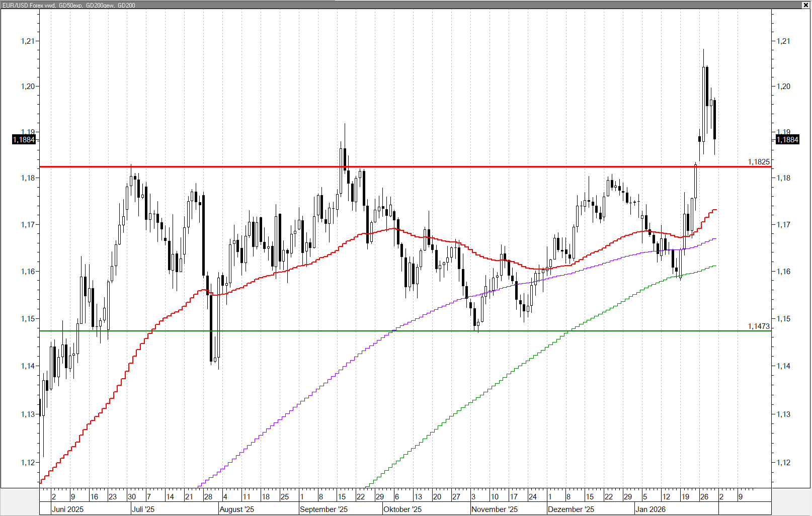Click the Oktober '25 month label
812x516 pixels.
(x=402, y=509)
